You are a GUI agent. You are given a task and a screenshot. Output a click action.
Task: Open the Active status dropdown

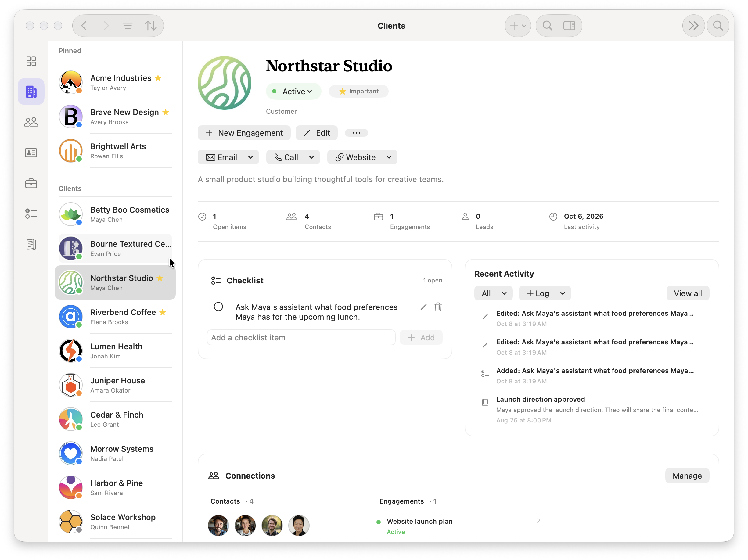[x=293, y=91]
